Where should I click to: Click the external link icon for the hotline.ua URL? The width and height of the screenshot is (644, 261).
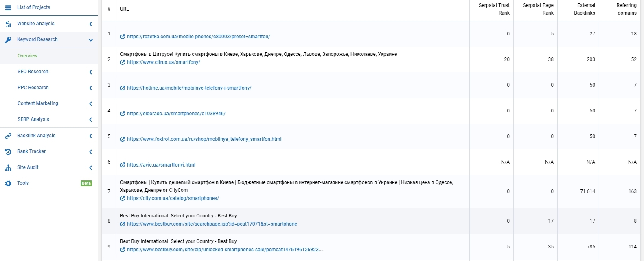coord(123,88)
